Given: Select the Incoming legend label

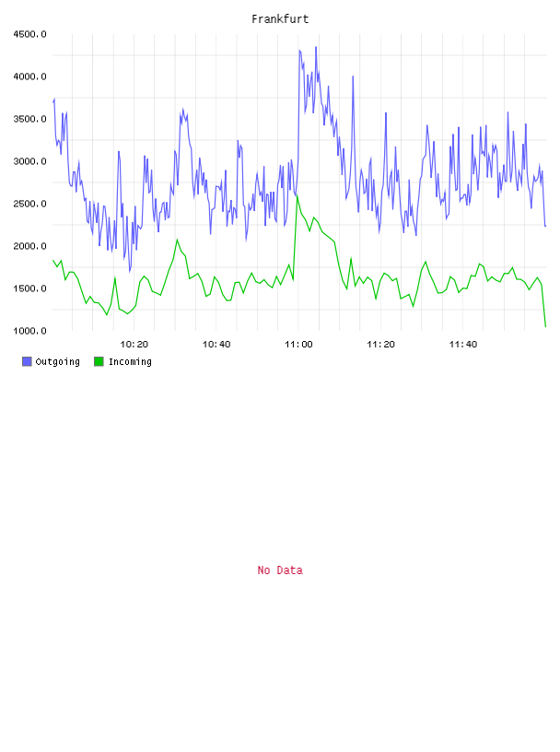Looking at the screenshot, I should click(130, 361).
